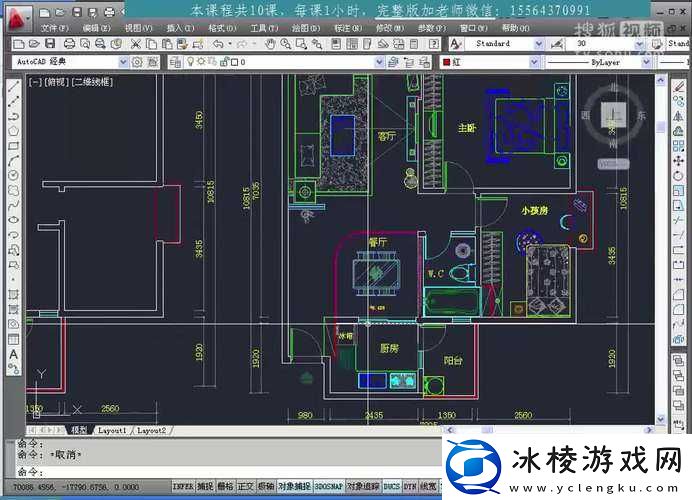The height and width of the screenshot is (500, 692).
Task: Select the Rectangle tool in draw toolbar
Action: [14, 146]
